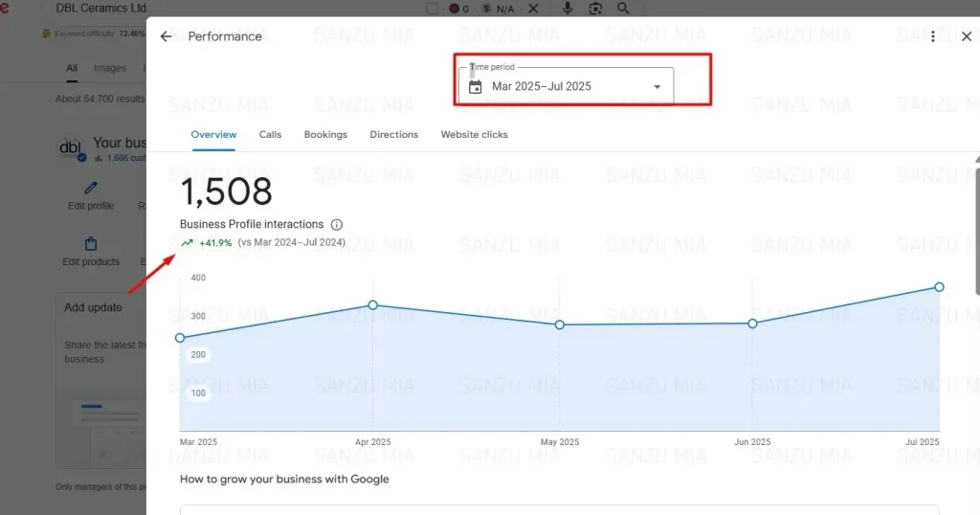Image resolution: width=980 pixels, height=515 pixels.
Task: Open the three-dot more options menu
Action: point(933,36)
